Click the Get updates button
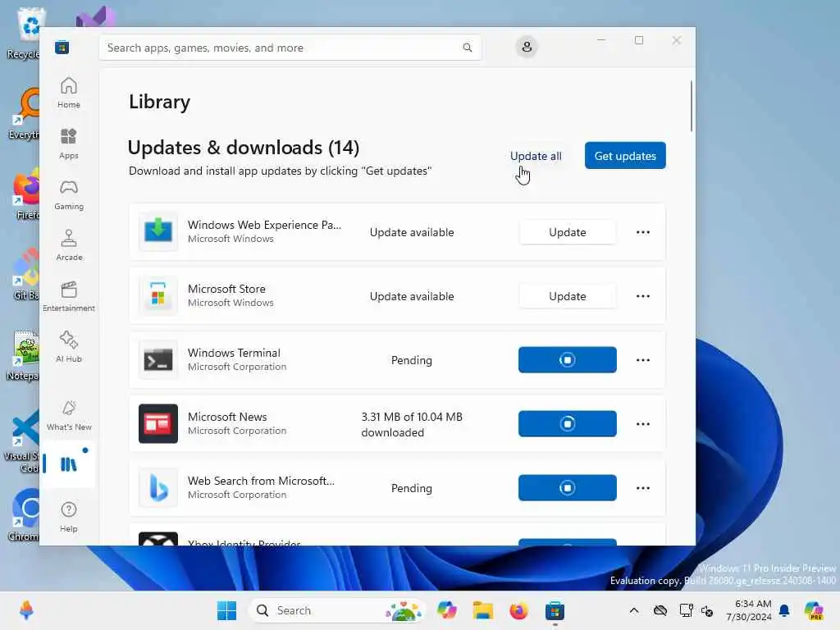The image size is (840, 630). (x=625, y=155)
